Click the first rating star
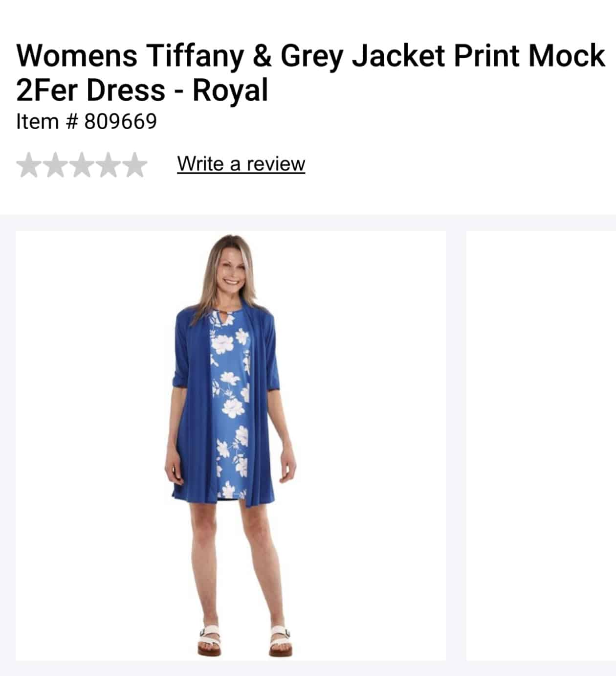 click(29, 165)
